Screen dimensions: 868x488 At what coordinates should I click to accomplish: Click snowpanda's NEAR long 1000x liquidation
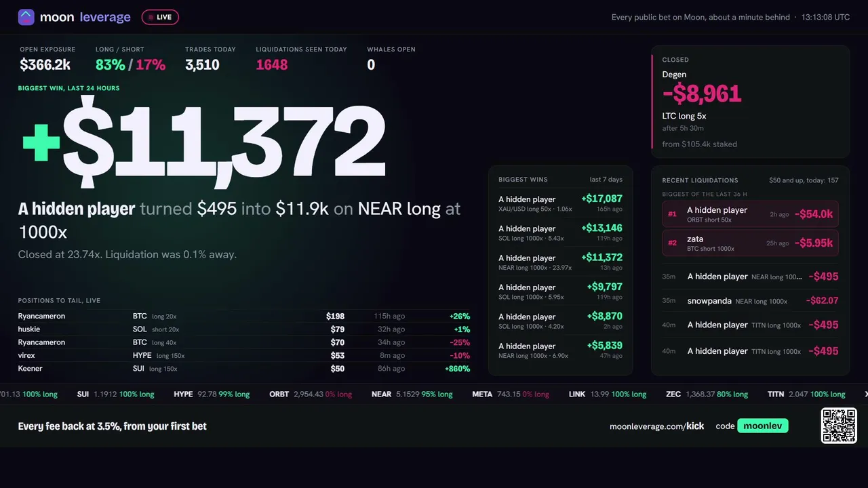(750, 301)
